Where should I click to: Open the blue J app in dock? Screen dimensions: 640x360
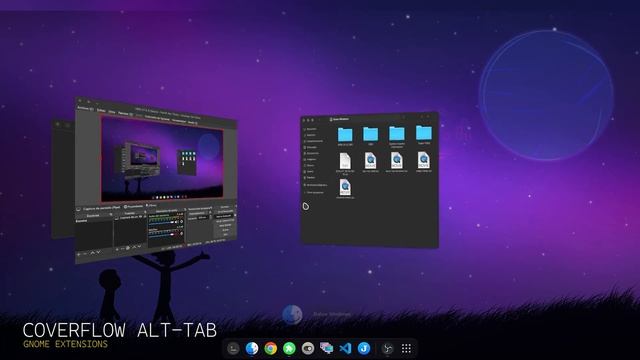[364, 348]
